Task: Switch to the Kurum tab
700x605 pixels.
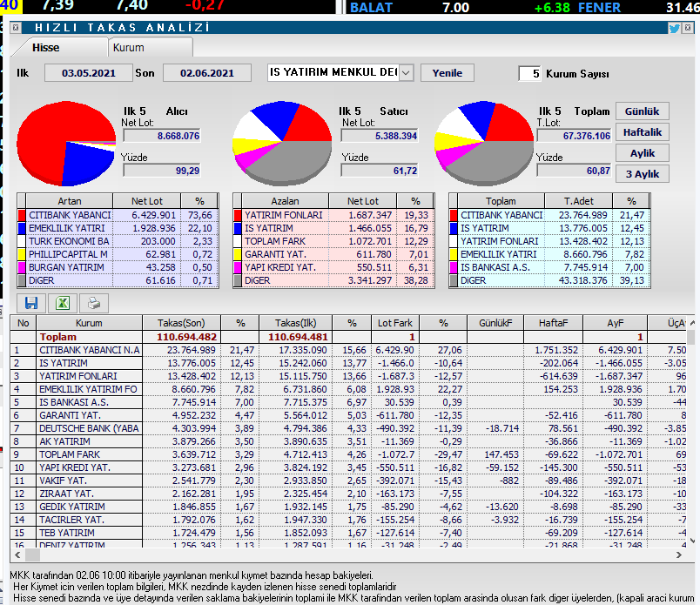Action: click(x=150, y=47)
